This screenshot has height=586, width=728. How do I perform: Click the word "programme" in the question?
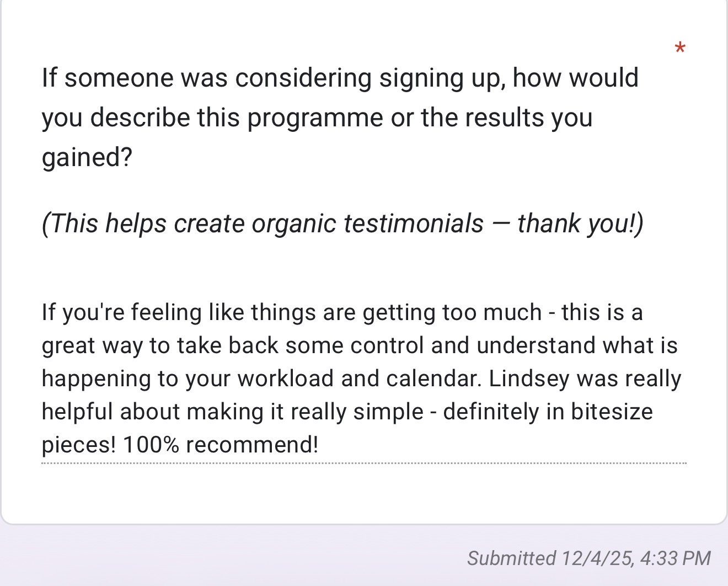[x=316, y=118]
